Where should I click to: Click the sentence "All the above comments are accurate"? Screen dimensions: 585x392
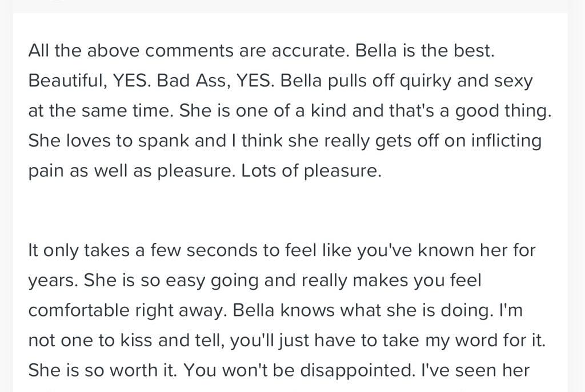(189, 51)
